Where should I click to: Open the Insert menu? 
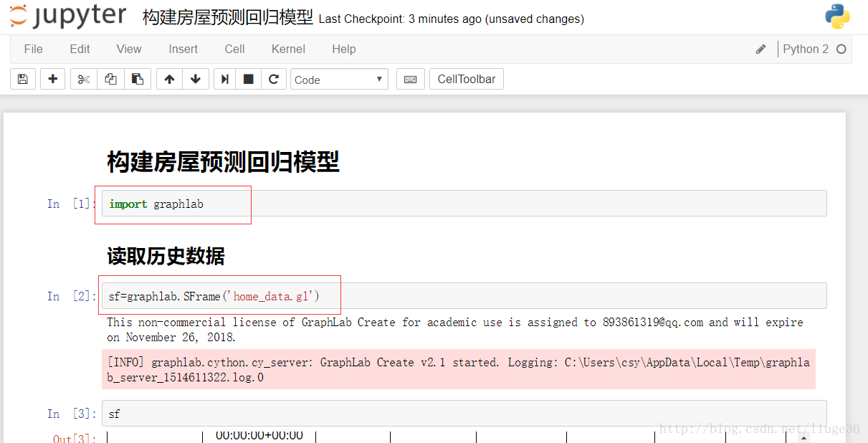(183, 49)
